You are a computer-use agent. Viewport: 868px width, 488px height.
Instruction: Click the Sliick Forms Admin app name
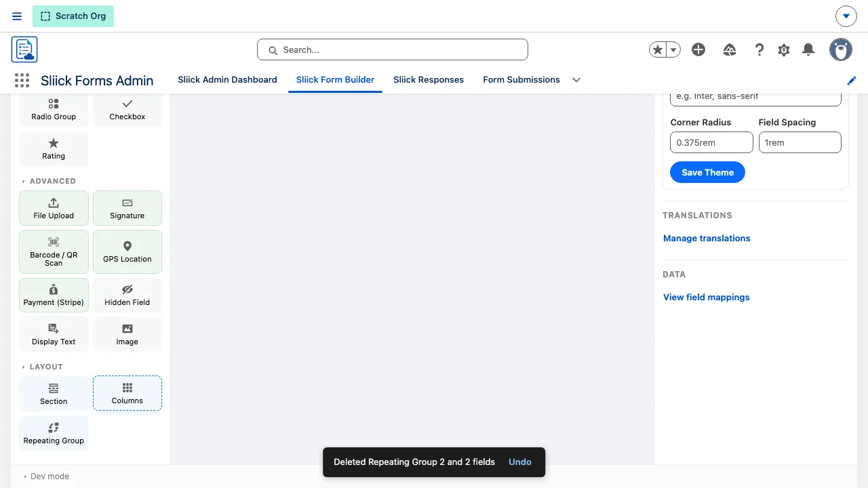97,80
